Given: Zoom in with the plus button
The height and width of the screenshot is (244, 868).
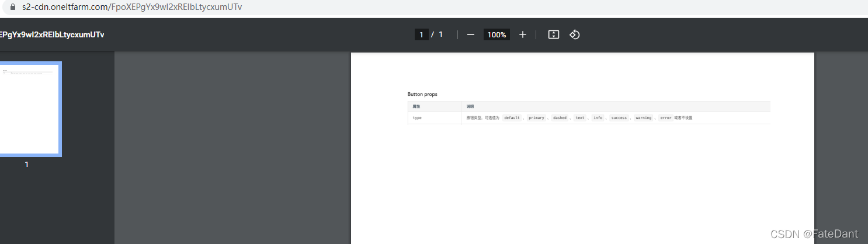Looking at the screenshot, I should pyautogui.click(x=523, y=34).
